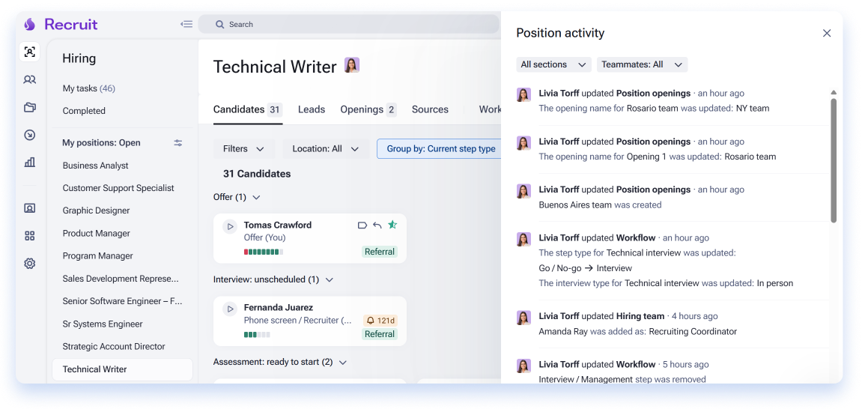Viewport: 868px width, 409px height.
Task: Select Senior Software Engineer position
Action: tap(122, 301)
